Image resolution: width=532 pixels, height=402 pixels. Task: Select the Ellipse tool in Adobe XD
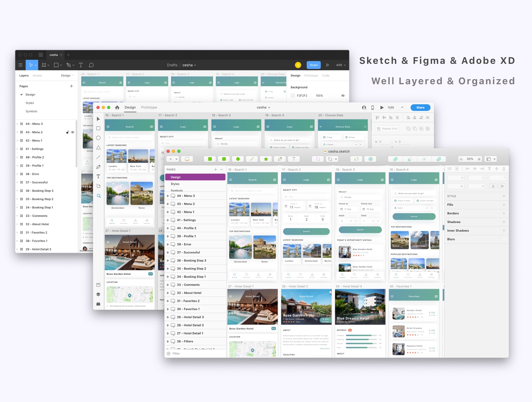pyautogui.click(x=98, y=138)
